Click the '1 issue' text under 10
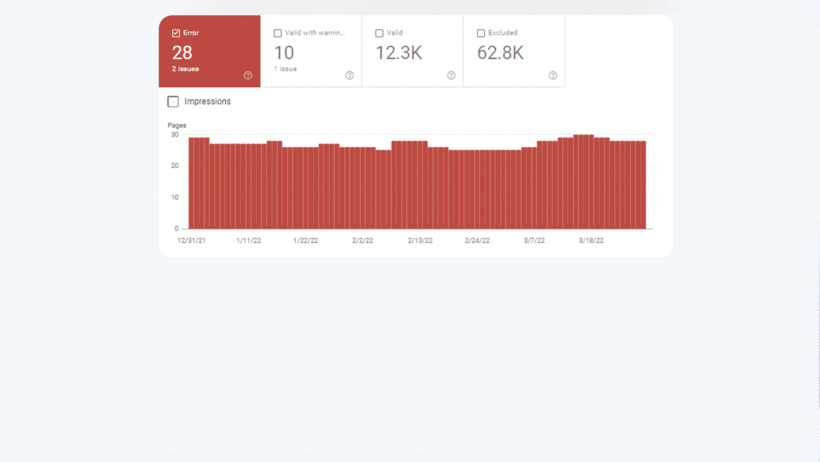The height and width of the screenshot is (462, 820). [x=286, y=69]
